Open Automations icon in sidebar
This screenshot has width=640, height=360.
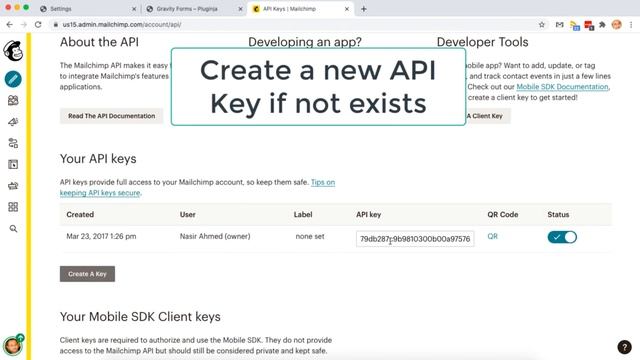point(13,143)
